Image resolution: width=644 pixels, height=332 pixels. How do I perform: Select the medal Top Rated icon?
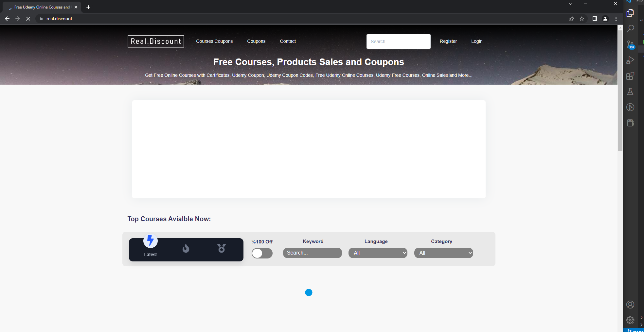(221, 248)
